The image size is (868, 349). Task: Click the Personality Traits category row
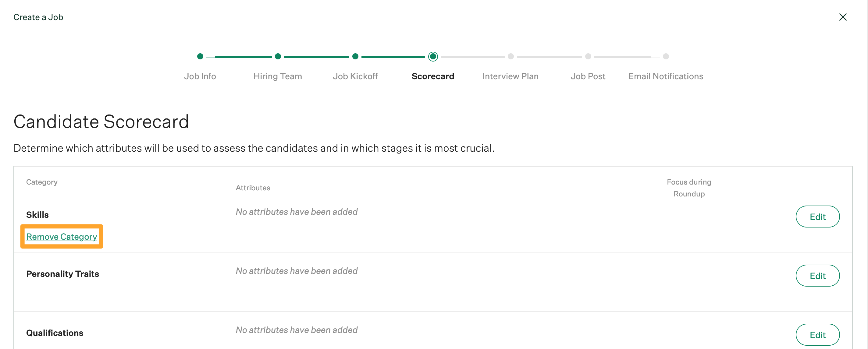(x=63, y=274)
